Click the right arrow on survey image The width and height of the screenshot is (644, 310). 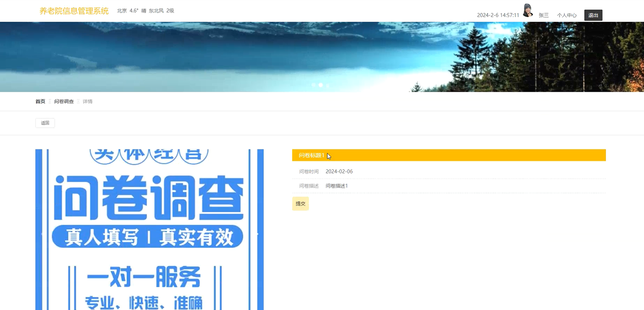click(258, 234)
